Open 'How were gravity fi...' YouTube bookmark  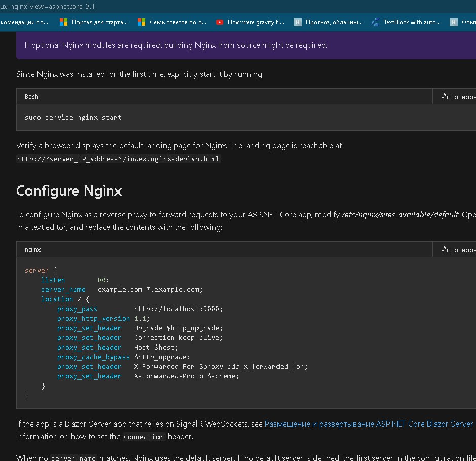250,22
